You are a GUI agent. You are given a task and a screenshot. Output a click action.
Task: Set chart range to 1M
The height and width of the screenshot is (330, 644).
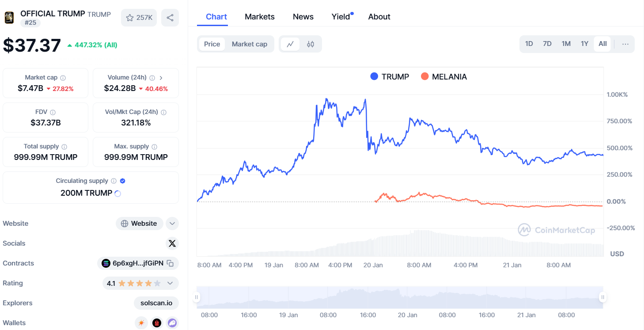pyautogui.click(x=566, y=44)
